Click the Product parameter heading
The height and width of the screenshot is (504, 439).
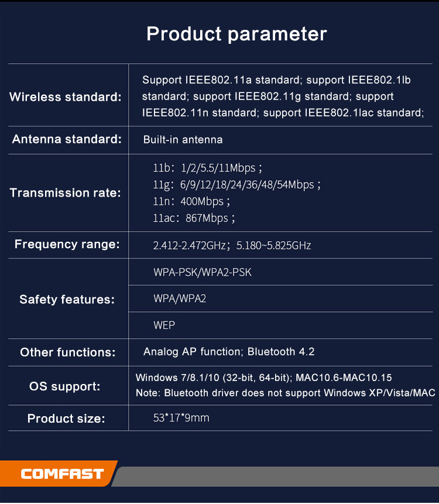(236, 33)
